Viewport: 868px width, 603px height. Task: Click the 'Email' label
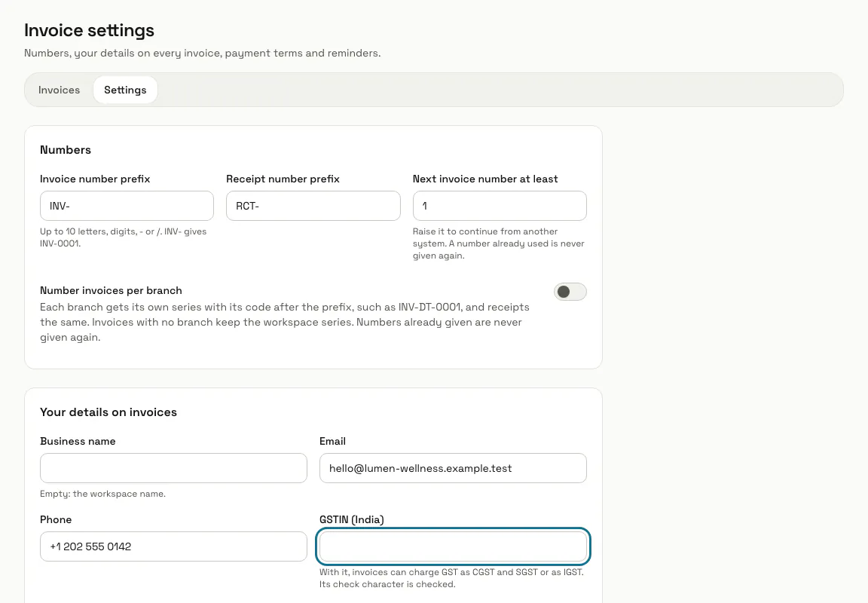pos(332,441)
